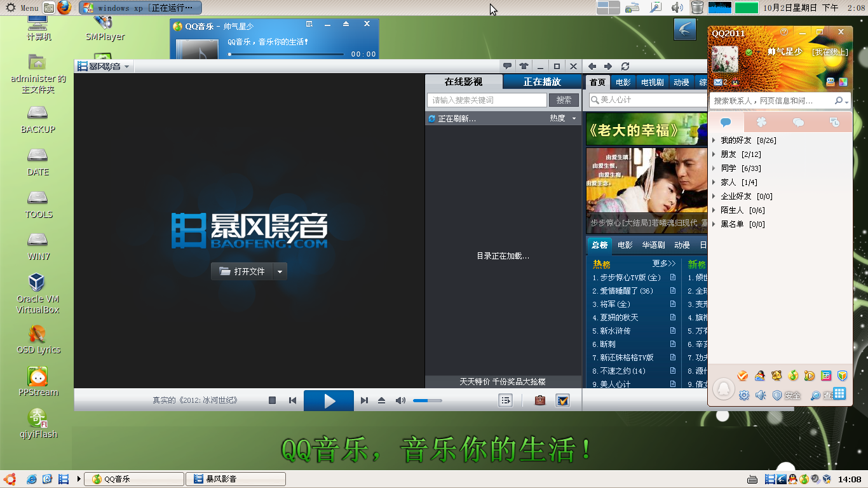
Task: Open the QQ pet bear icon
Action: click(x=776, y=376)
